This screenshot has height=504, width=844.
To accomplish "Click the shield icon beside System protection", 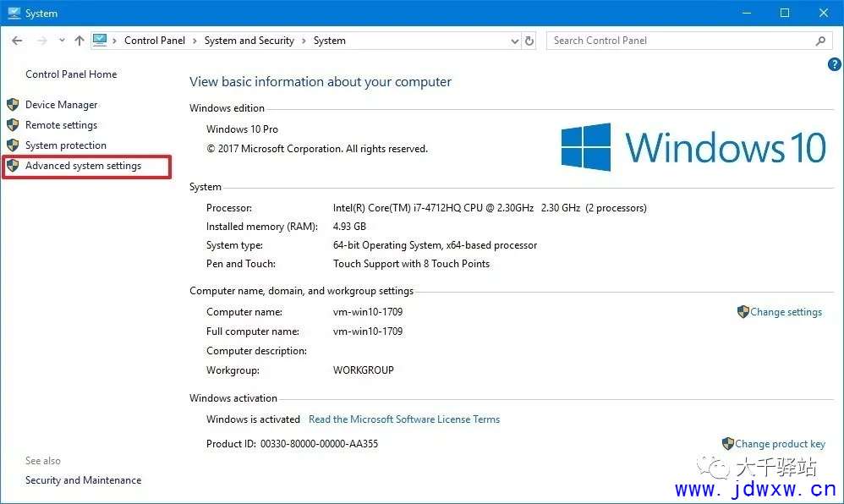I will pyautogui.click(x=13, y=145).
